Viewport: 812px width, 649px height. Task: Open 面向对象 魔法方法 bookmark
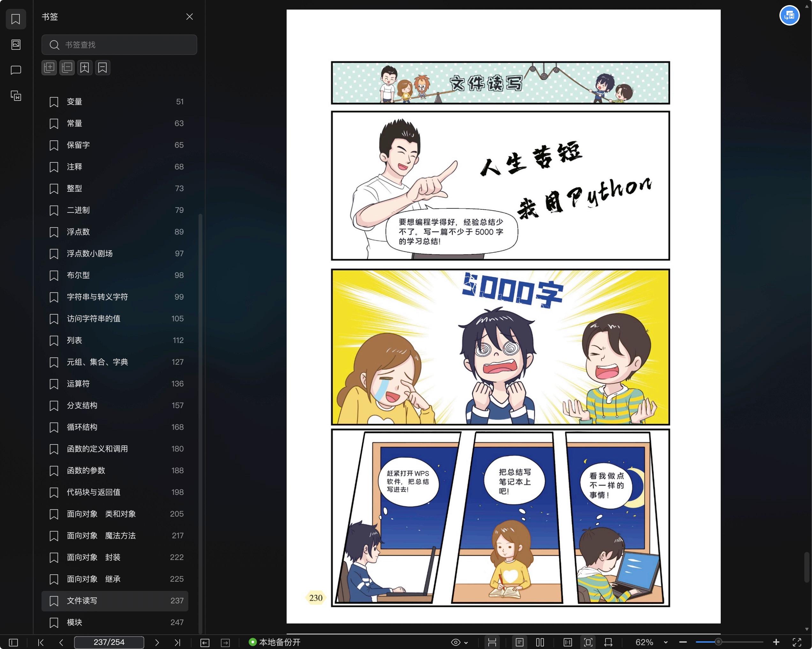tap(115, 536)
